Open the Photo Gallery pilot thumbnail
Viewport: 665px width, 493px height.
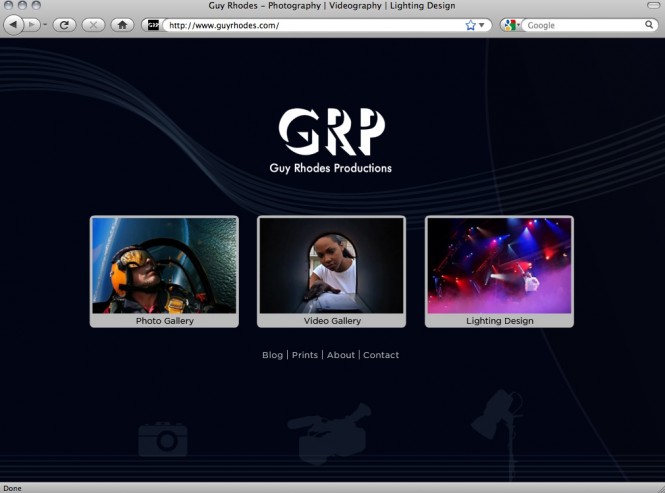[x=164, y=265]
